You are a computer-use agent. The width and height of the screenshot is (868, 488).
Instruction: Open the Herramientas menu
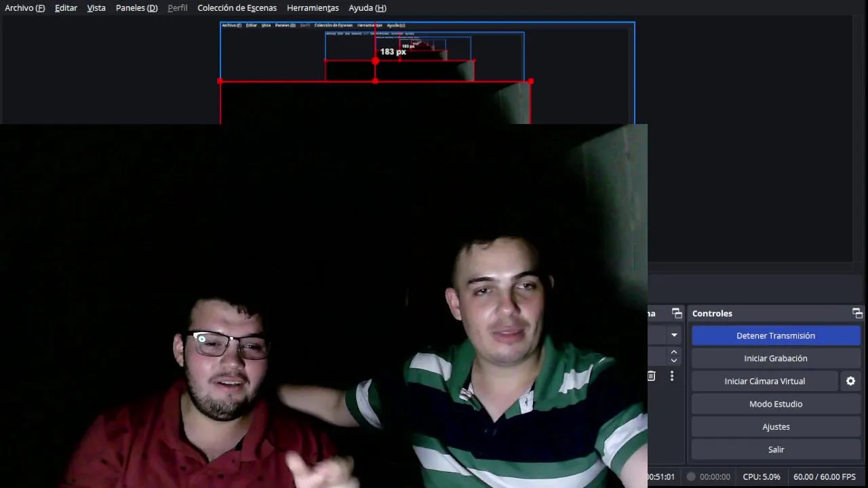coord(313,8)
